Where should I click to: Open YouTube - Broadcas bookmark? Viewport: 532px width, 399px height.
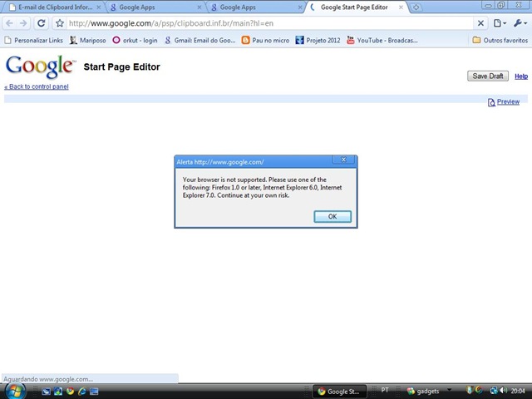click(382, 41)
